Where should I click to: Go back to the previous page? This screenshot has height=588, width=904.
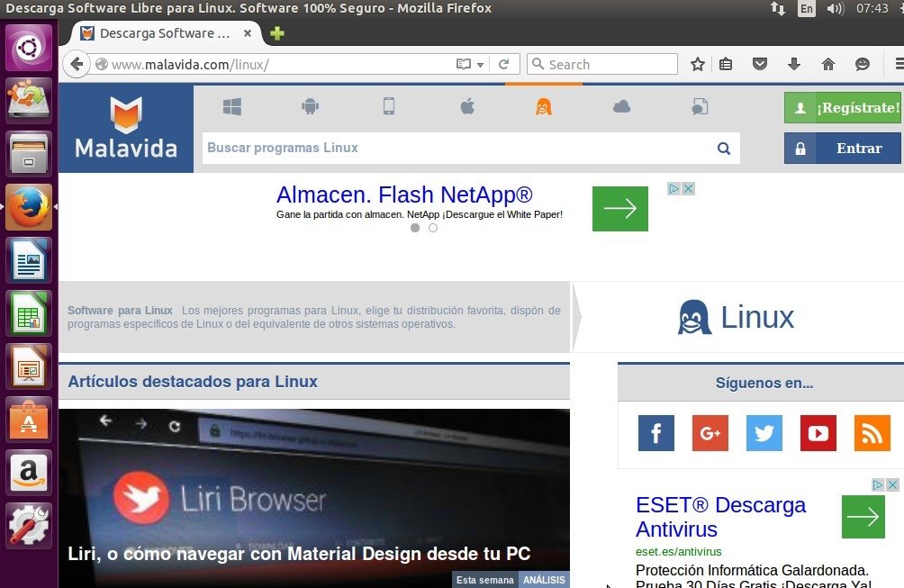tap(77, 64)
